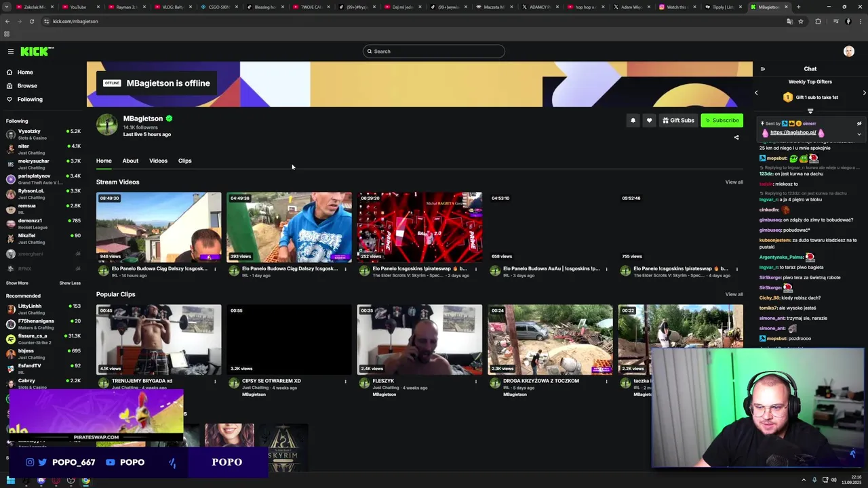Click Show Less in Following list

pyautogui.click(x=70, y=283)
